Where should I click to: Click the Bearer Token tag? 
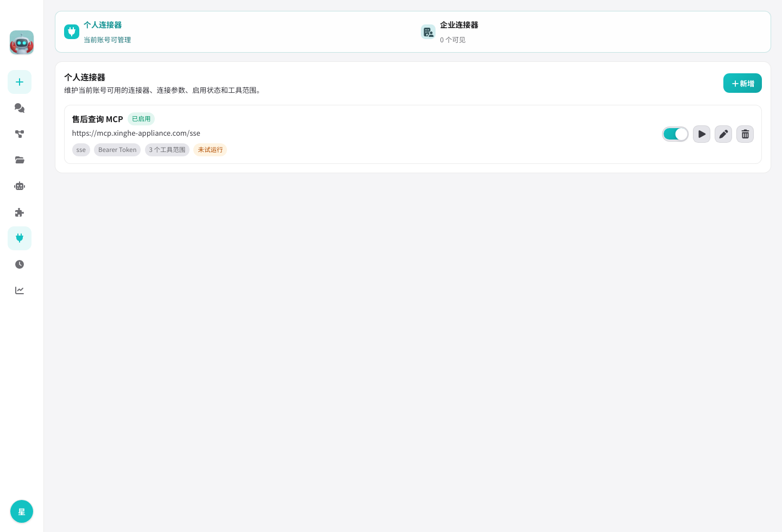(x=117, y=150)
